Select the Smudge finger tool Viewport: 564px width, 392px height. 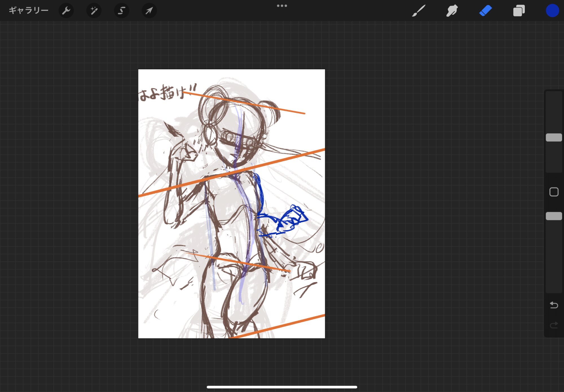point(452,11)
